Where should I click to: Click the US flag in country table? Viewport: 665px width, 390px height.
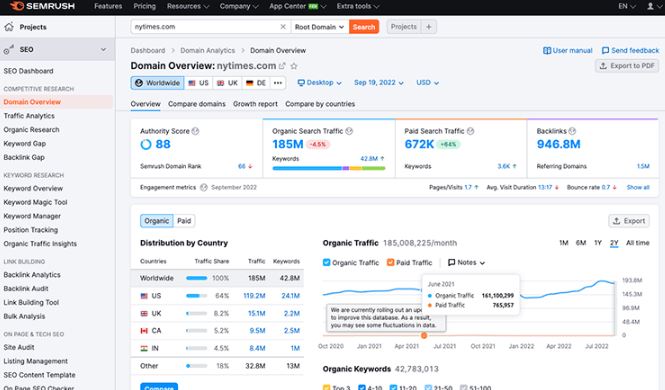[144, 296]
